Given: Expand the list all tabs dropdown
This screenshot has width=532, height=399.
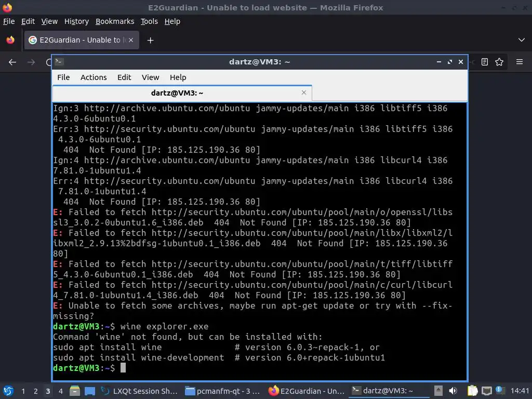Looking at the screenshot, I should point(522,40).
